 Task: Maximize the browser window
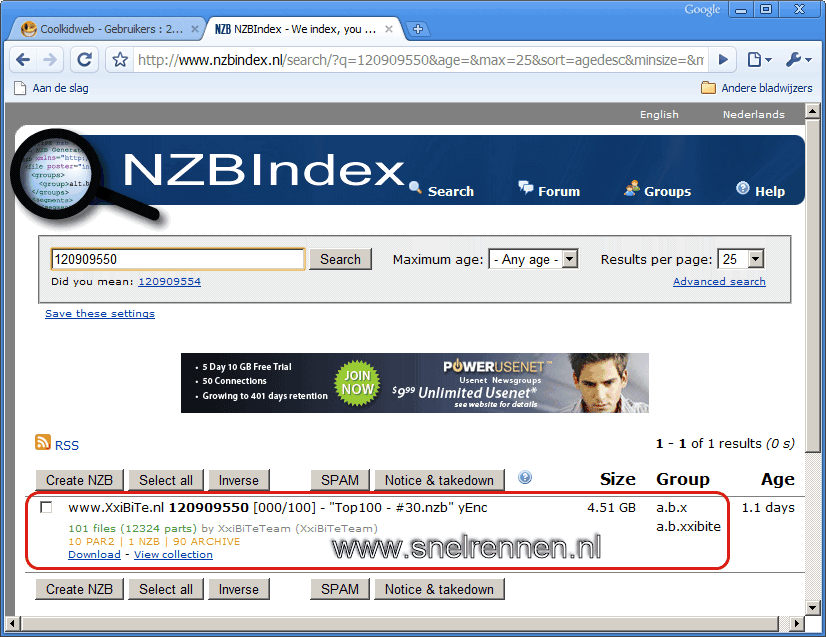coord(766,9)
